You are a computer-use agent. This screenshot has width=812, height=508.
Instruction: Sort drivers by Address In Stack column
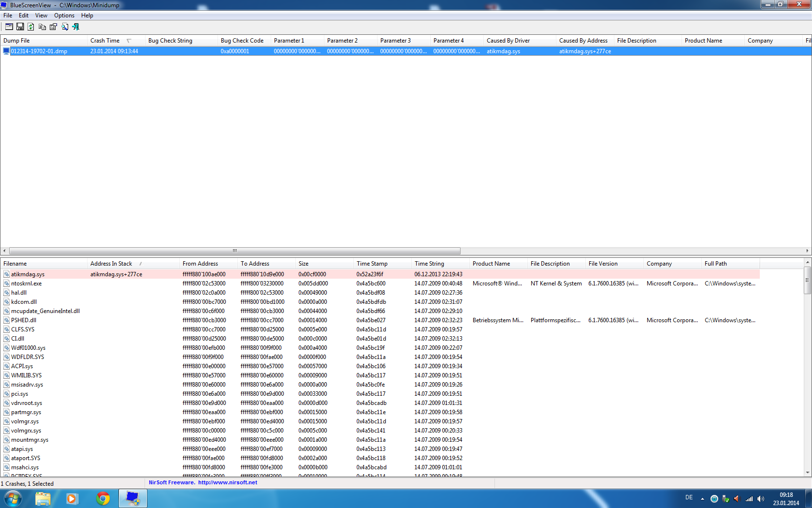(x=133, y=264)
